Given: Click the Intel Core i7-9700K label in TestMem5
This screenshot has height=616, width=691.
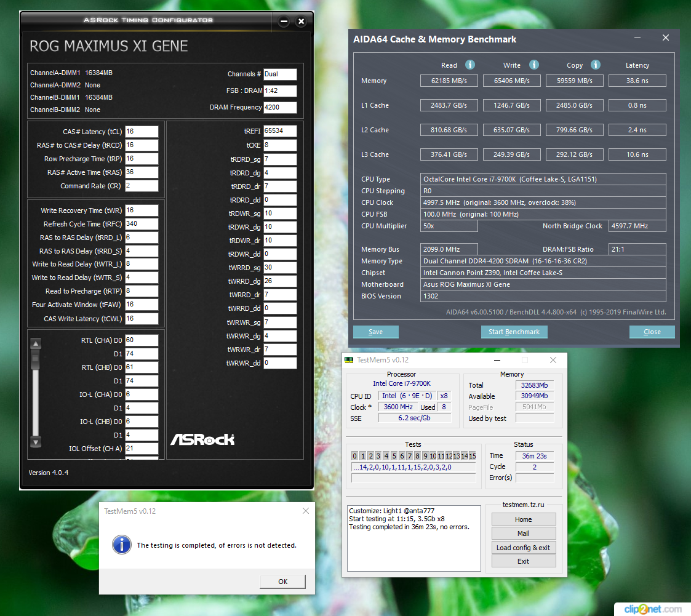Looking at the screenshot, I should (401, 384).
